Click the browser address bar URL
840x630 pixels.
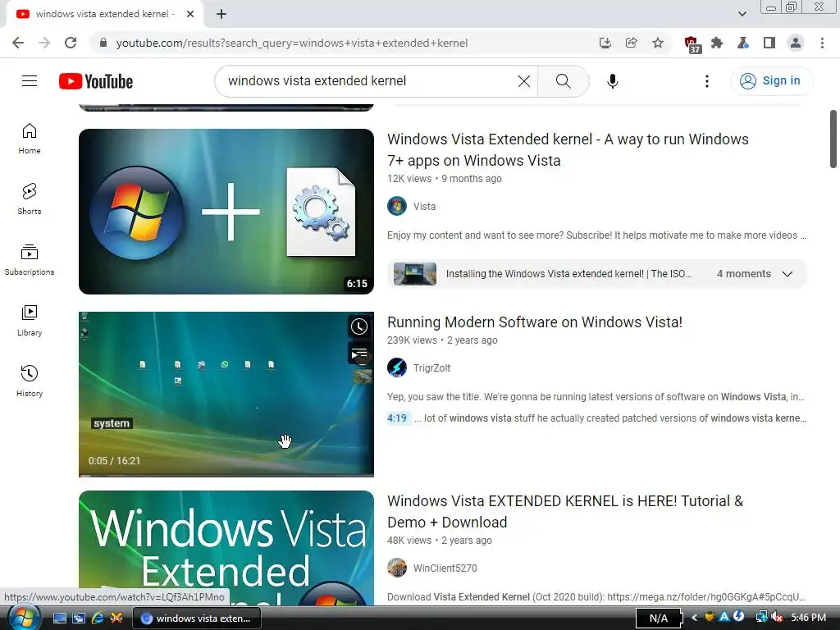click(292, 43)
